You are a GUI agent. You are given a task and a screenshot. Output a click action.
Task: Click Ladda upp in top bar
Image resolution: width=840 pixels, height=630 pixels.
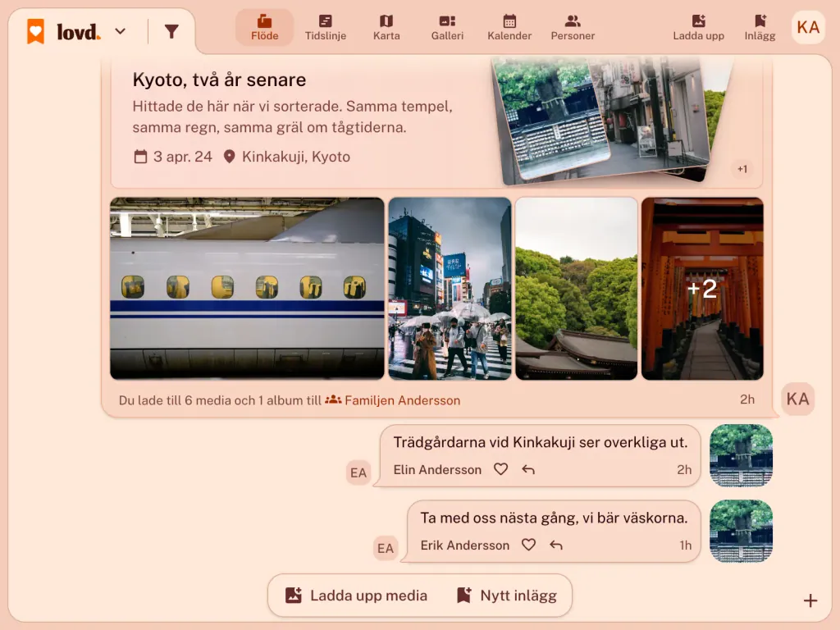click(x=699, y=28)
